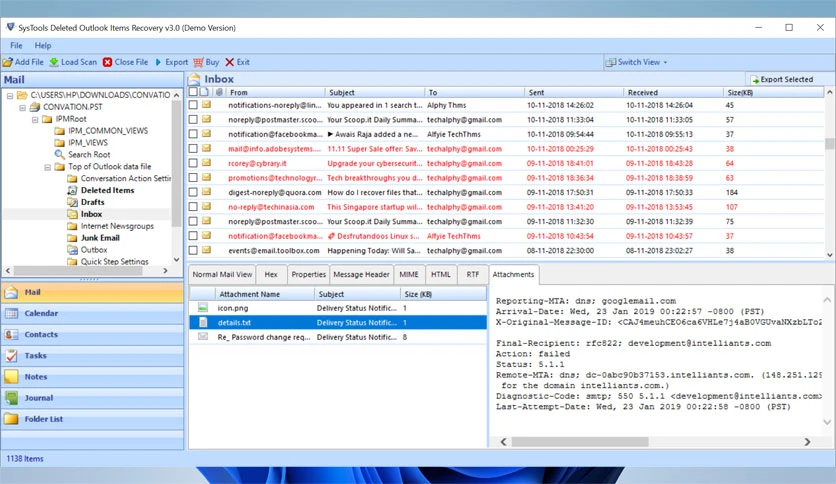Screen dimensions: 836x484
Task: Click the Tasks checkmark icon
Action: pos(11,356)
